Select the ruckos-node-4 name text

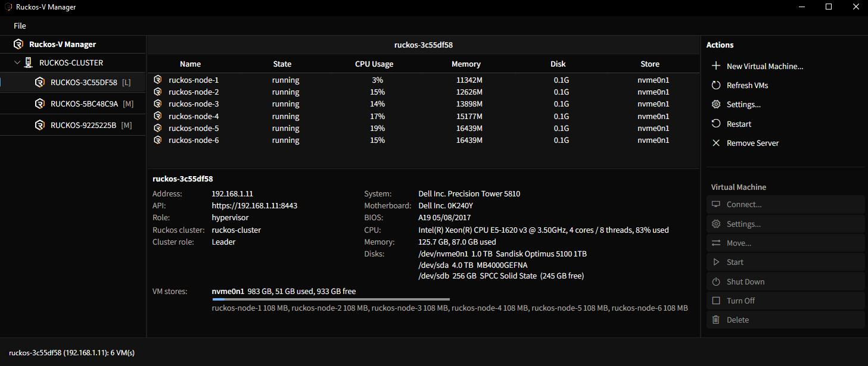(x=194, y=116)
